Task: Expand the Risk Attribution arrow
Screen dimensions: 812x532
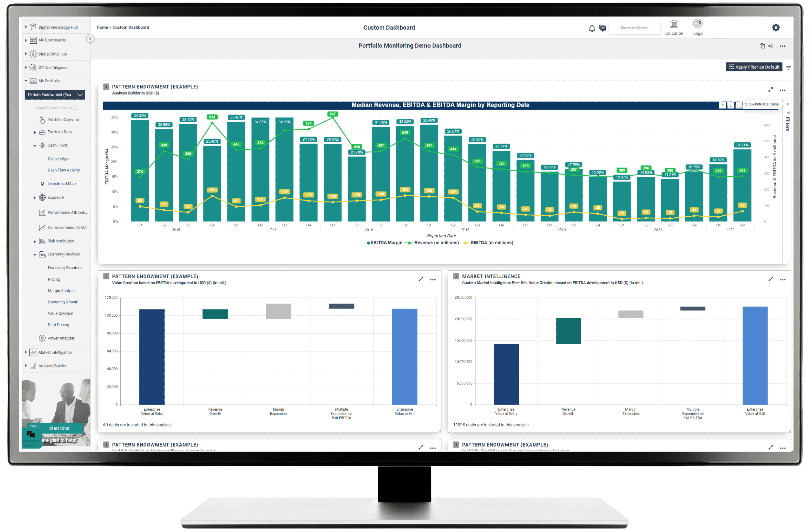Action: point(35,242)
